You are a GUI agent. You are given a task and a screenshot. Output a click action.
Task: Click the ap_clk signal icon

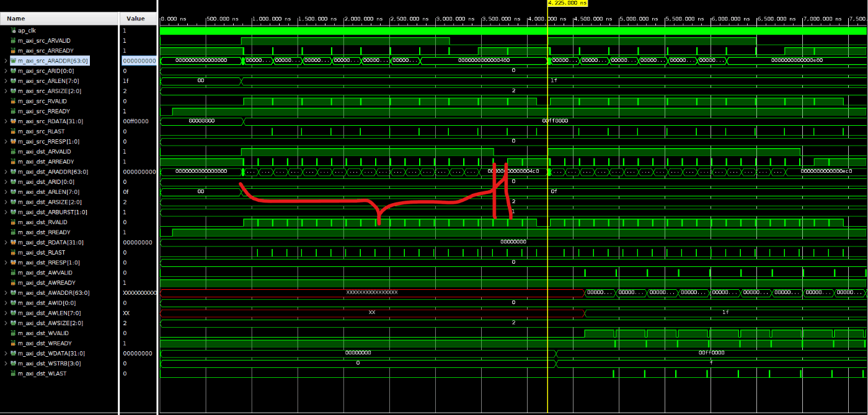click(x=14, y=30)
